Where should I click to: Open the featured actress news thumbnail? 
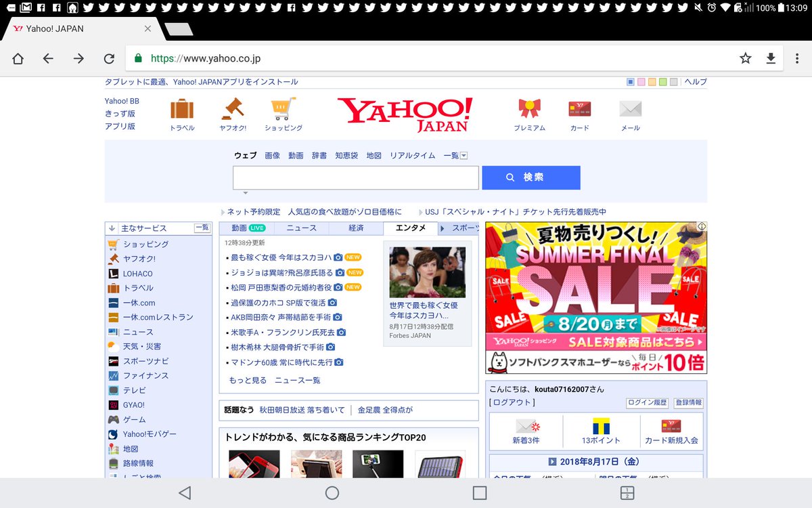coord(427,272)
